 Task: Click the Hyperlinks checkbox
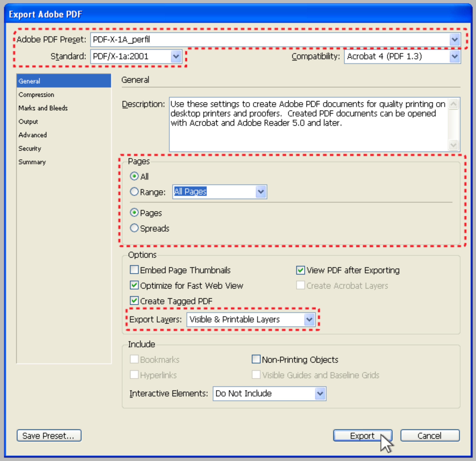pyautogui.click(x=134, y=375)
